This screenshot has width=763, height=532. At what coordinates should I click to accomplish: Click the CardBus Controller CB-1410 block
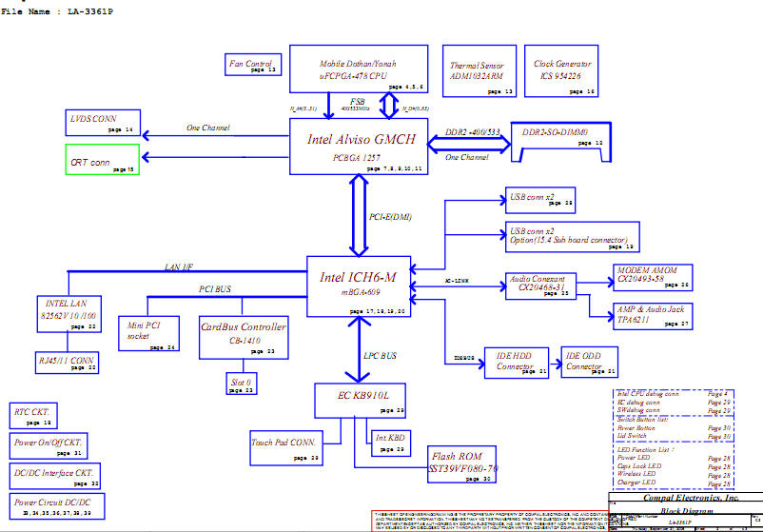[244, 338]
